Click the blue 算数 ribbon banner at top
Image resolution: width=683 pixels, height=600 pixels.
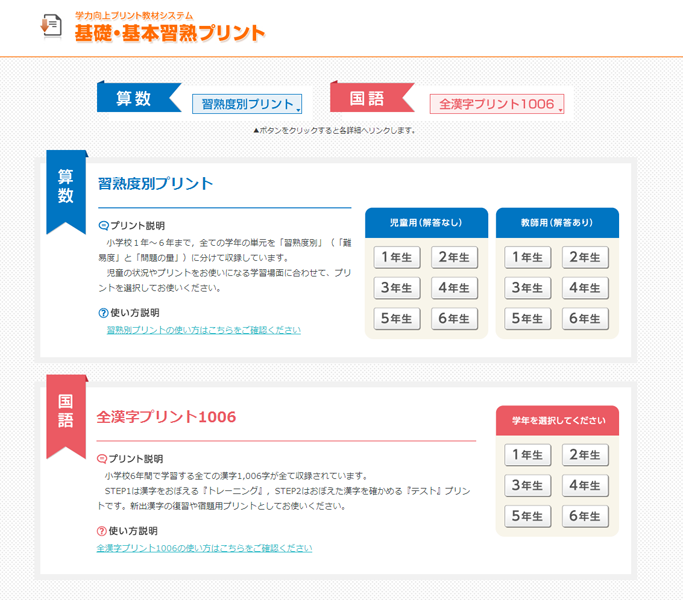pyautogui.click(x=139, y=97)
